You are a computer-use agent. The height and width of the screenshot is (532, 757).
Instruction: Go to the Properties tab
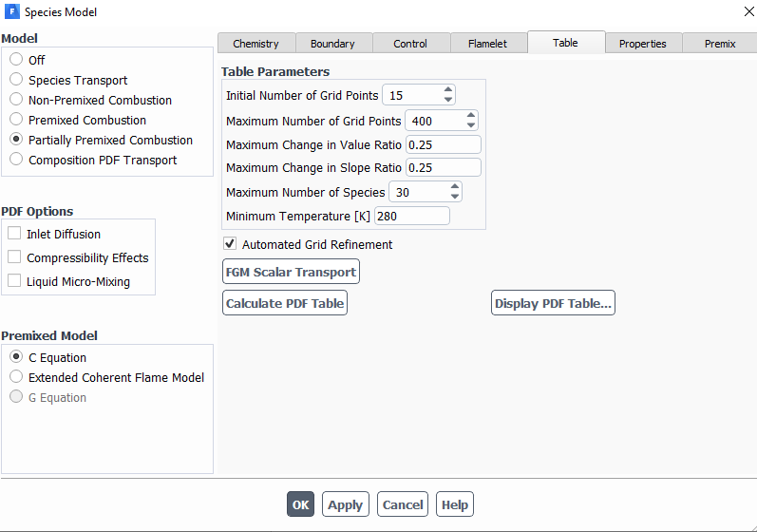coord(642,44)
